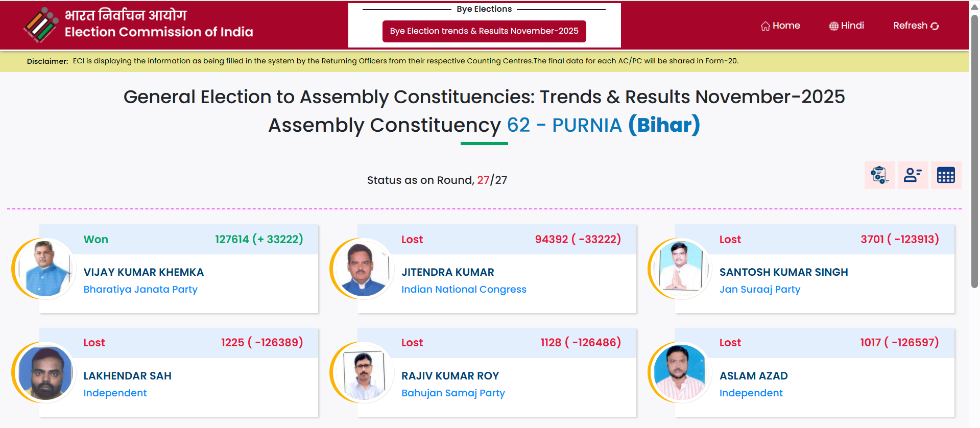The image size is (980, 428).
Task: Click Aslam Azad's candidate photo
Action: (681, 372)
